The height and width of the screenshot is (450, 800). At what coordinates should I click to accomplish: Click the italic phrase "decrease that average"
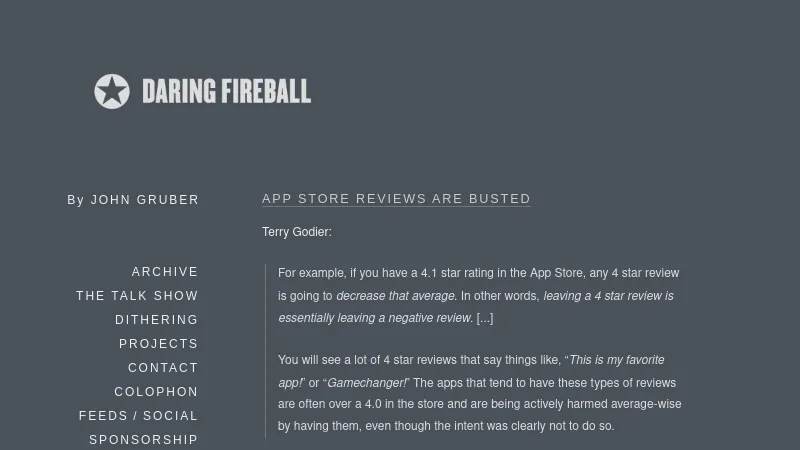[x=396, y=296]
